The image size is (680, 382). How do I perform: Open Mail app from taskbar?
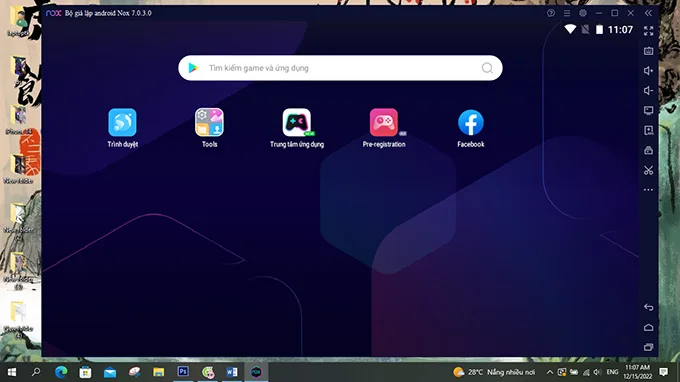[x=110, y=372]
